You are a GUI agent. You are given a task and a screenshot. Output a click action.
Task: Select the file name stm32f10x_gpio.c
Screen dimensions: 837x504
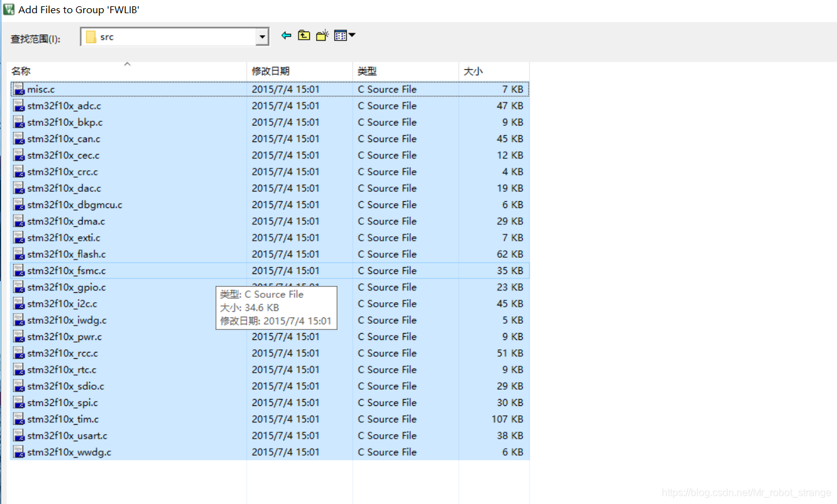coord(67,287)
